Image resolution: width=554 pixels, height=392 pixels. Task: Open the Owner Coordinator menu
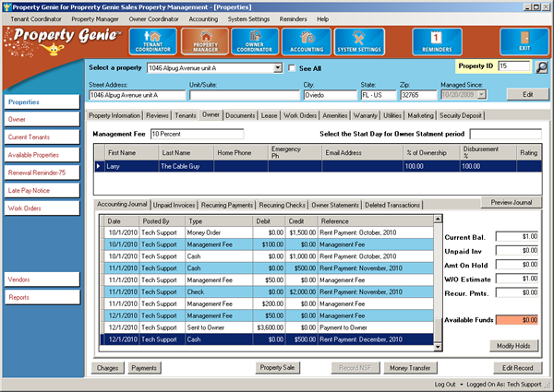pyautogui.click(x=153, y=19)
